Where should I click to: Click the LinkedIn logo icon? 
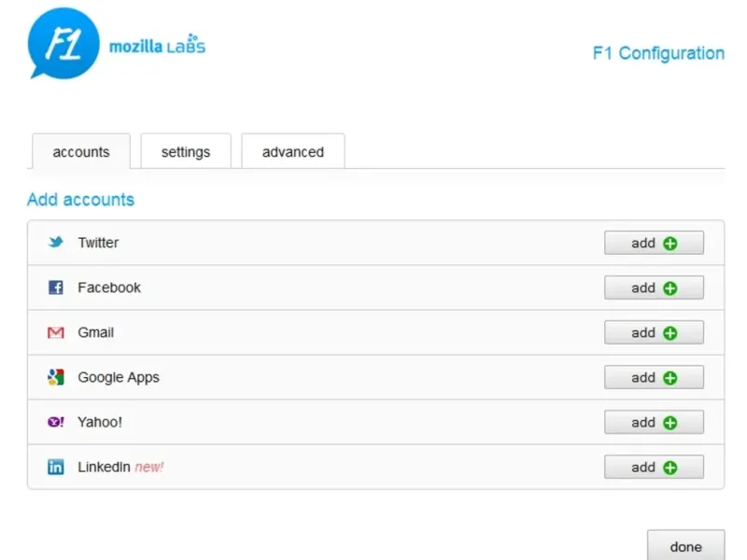click(x=56, y=467)
